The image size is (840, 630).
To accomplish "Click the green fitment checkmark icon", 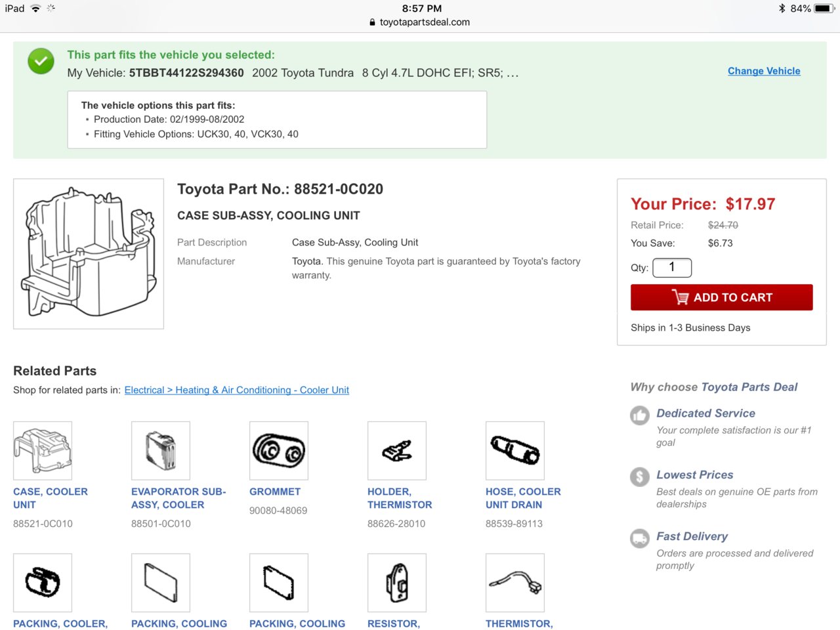I will click(41, 61).
